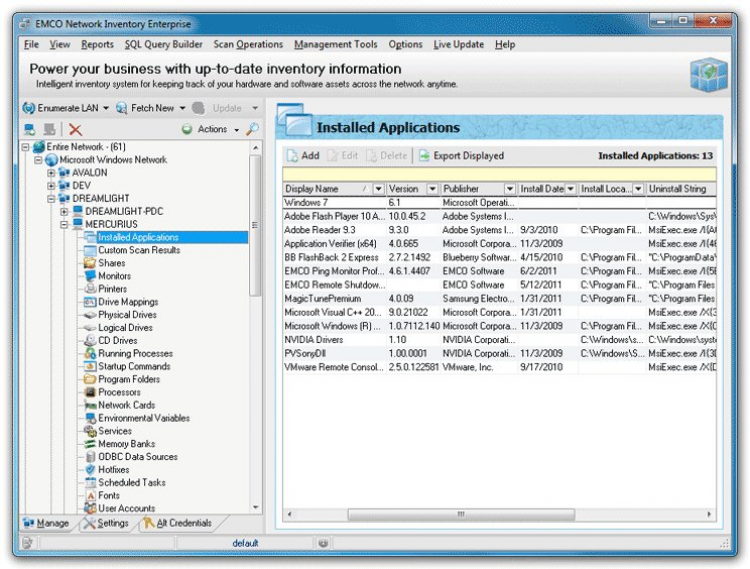Click the Services gear icon in tree
Screen dimensions: 750x569
tap(90, 431)
